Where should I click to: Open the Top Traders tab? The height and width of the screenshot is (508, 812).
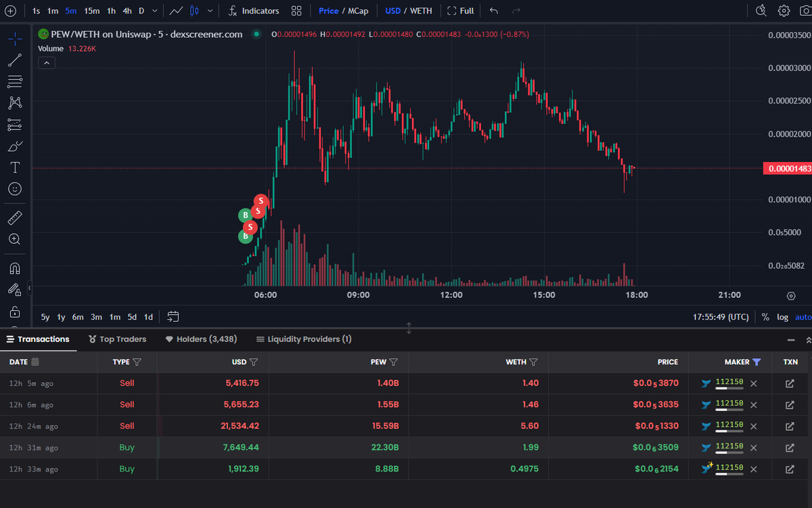click(x=118, y=339)
